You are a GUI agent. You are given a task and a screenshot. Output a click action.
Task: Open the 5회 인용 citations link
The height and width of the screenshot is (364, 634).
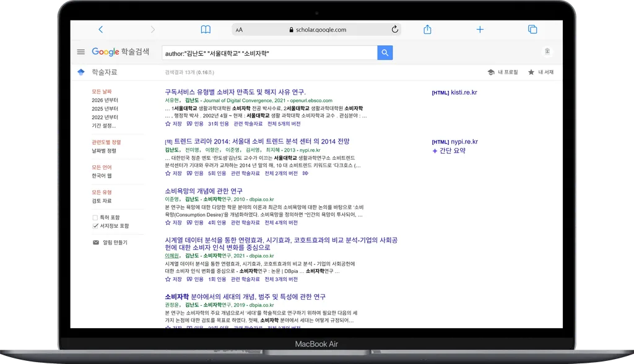pos(217,173)
